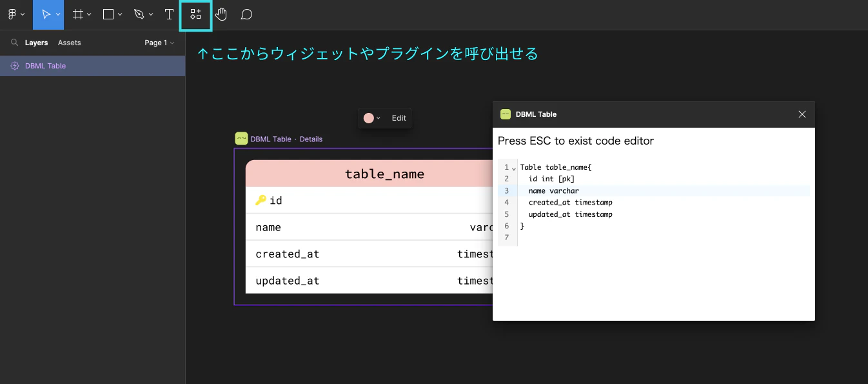This screenshot has height=384, width=868.
Task: Click the key icon beside the id row
Action: (261, 200)
